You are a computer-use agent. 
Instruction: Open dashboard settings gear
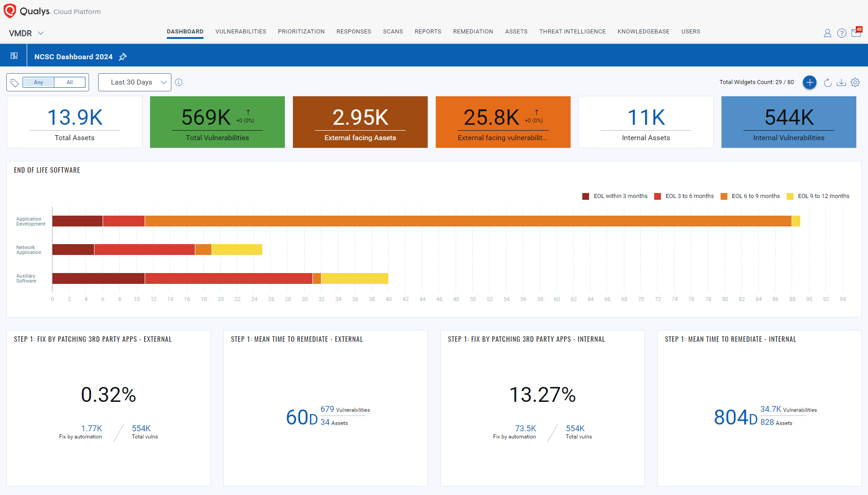tap(855, 82)
